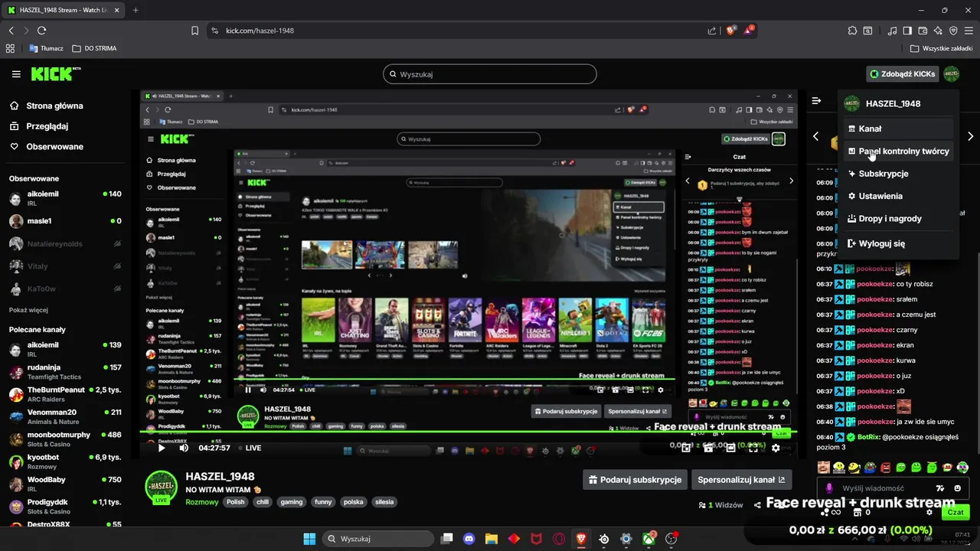This screenshot has width=980, height=551.
Task: Mute the stream volume
Action: coord(184,448)
